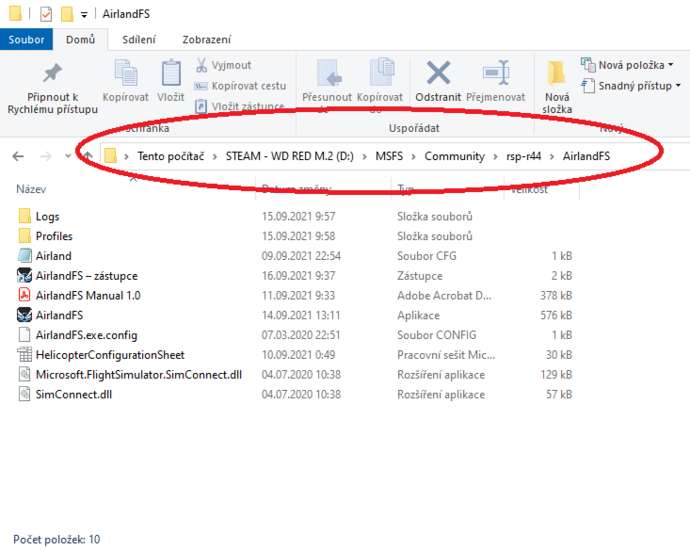The width and height of the screenshot is (690, 550).
Task: Switch to the Sdílení ribbon tab
Action: [x=139, y=40]
